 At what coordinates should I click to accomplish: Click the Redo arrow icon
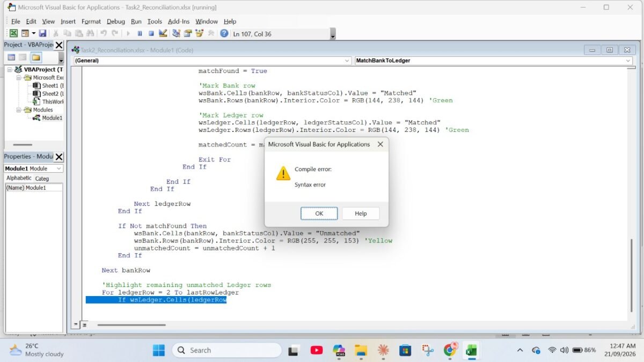point(114,33)
